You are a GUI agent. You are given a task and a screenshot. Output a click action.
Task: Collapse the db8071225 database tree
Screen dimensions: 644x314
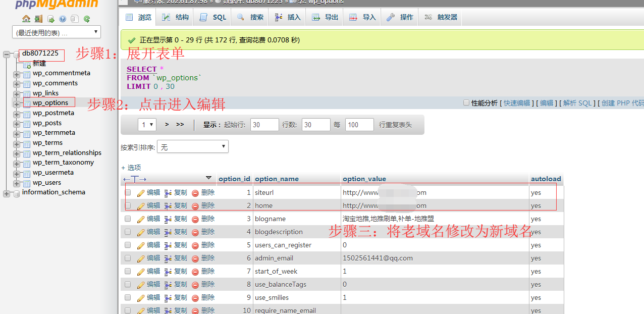pyautogui.click(x=7, y=54)
